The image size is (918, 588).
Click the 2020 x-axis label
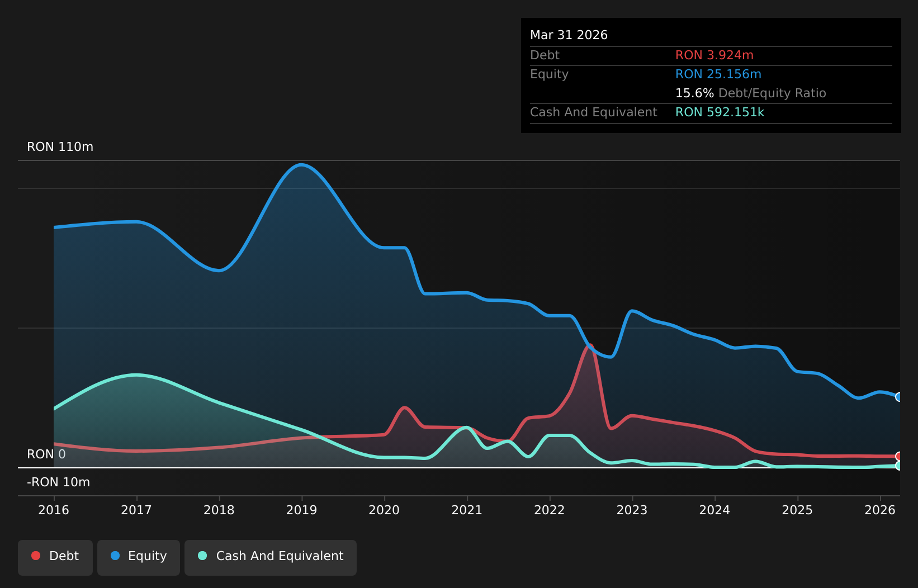(x=384, y=510)
